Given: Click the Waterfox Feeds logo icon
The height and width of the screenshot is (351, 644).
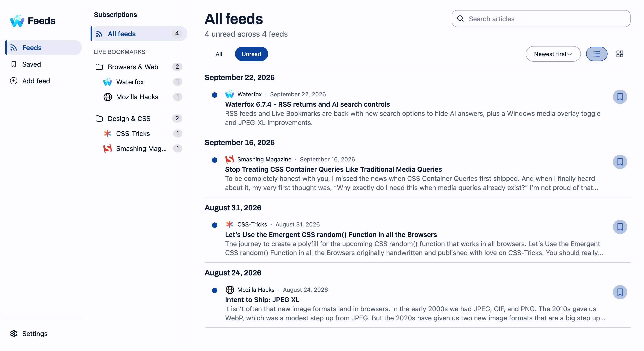Looking at the screenshot, I should [17, 21].
